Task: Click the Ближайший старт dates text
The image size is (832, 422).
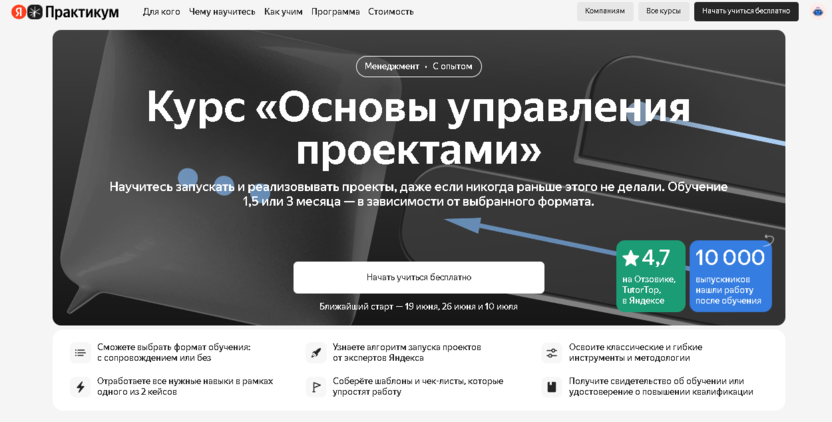Action: pos(419,306)
